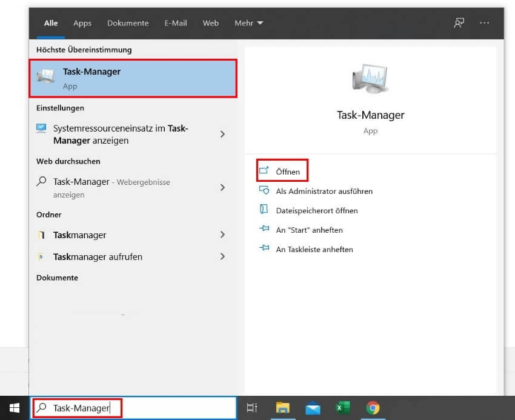The height and width of the screenshot is (420, 515).
Task: Open Google Chrome from the taskbar
Action: [373, 408]
